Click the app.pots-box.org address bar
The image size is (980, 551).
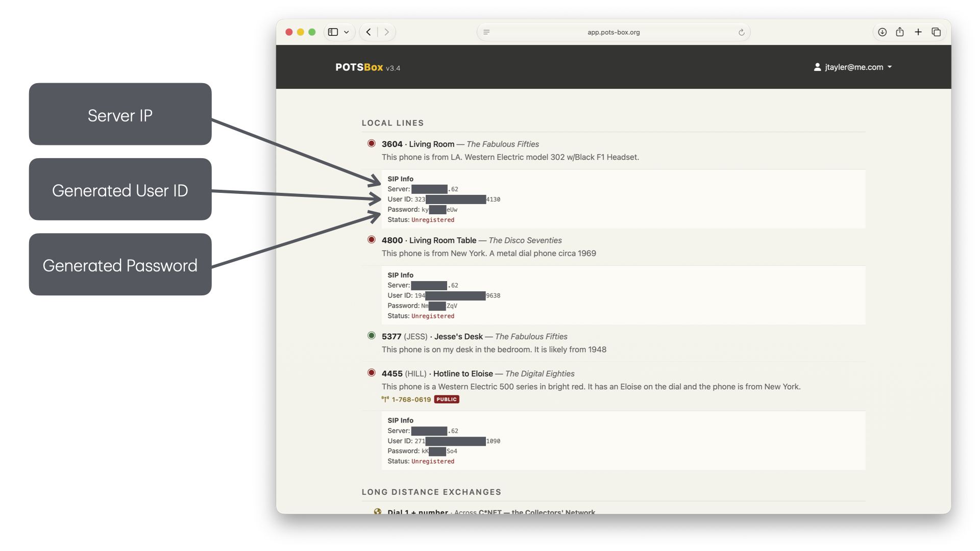click(x=614, y=32)
